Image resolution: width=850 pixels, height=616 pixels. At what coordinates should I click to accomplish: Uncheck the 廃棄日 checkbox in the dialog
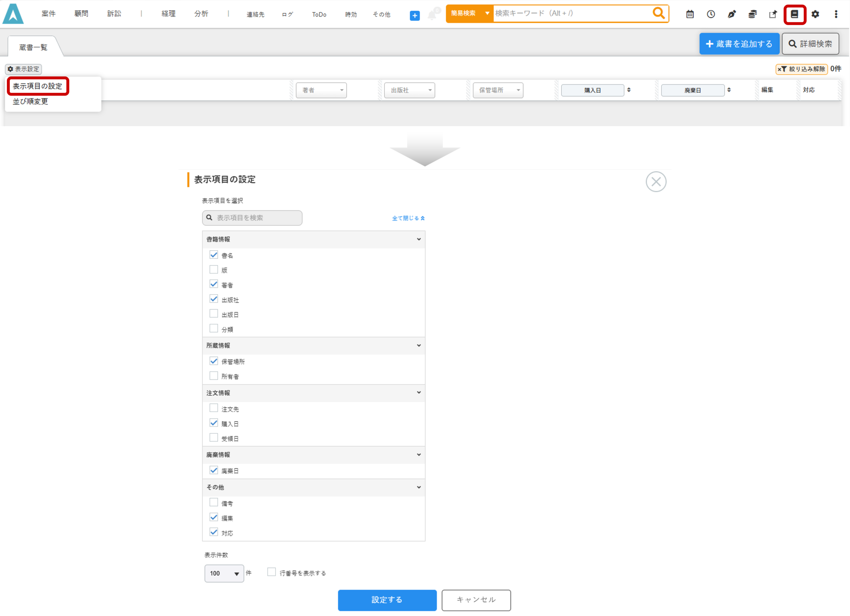[213, 471]
